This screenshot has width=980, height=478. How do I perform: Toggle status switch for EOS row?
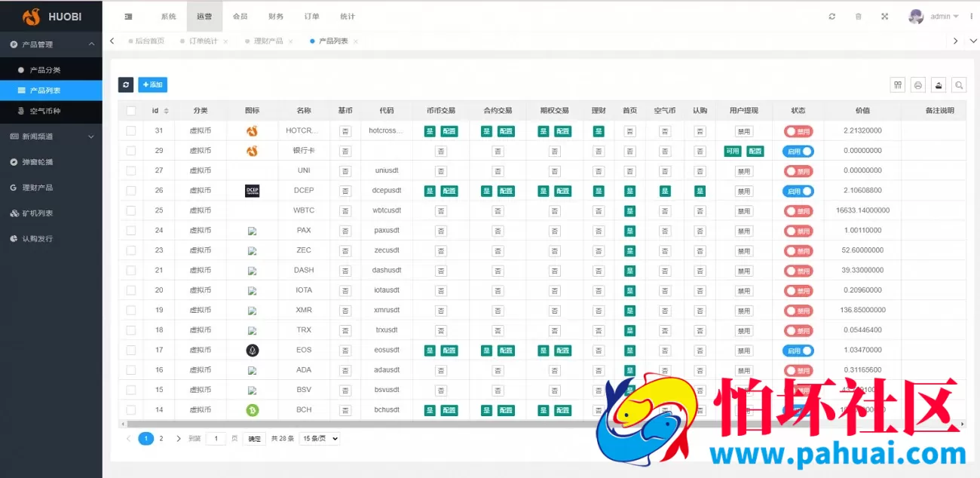(798, 351)
